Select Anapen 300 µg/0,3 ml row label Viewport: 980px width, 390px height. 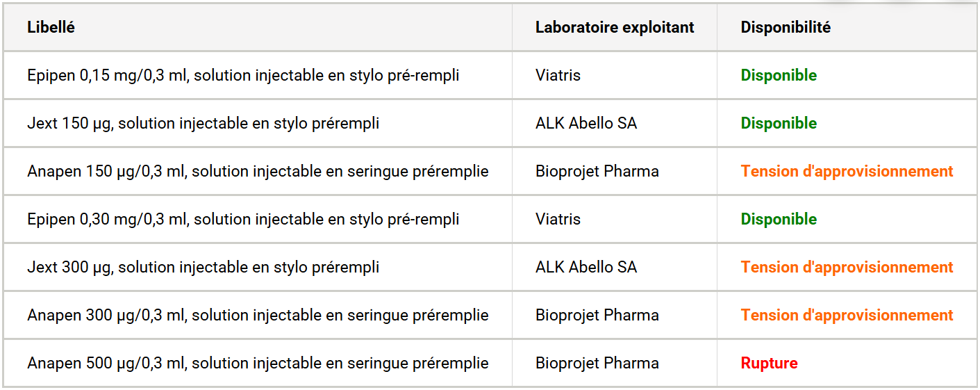click(x=258, y=315)
